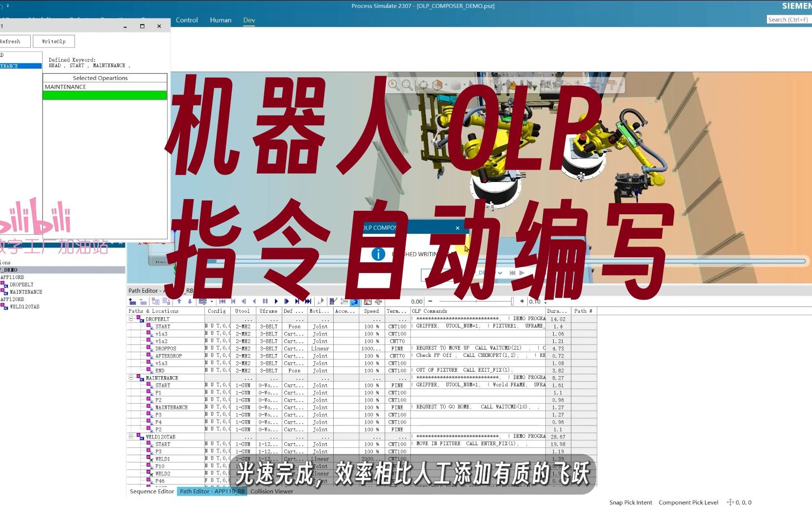Collapse the DROPBELT operation in Path Editor
Viewport: 812px width, 508px height.
pyautogui.click(x=131, y=319)
